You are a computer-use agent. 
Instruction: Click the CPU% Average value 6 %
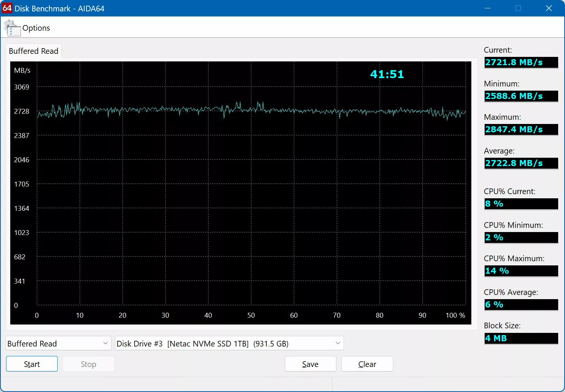(x=521, y=305)
